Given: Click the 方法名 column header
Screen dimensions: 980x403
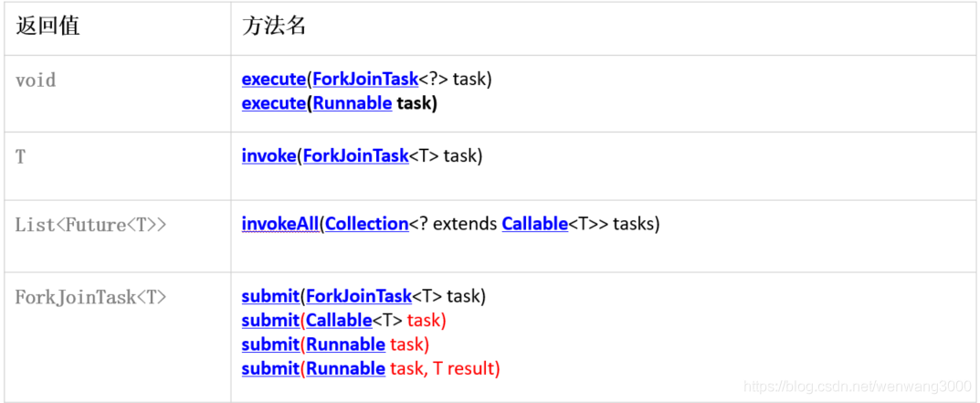Looking at the screenshot, I should pyautogui.click(x=274, y=27).
